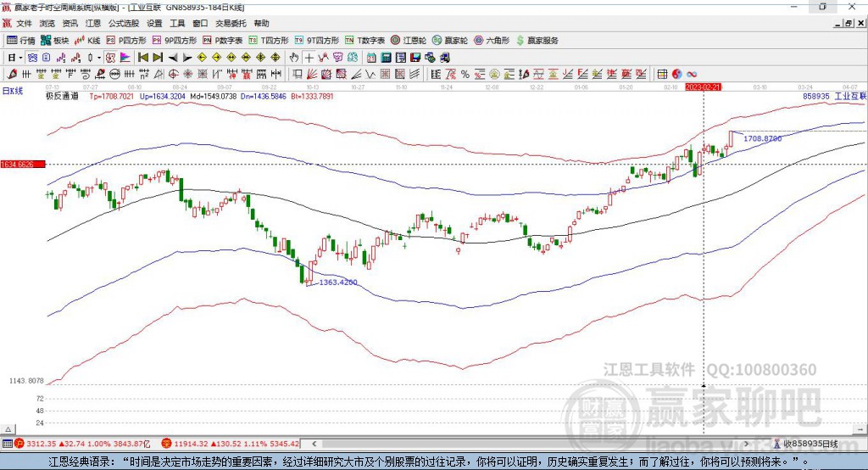Click the horizontal scrollbar left arrow
The height and width of the screenshot is (470, 868).
tap(314, 444)
